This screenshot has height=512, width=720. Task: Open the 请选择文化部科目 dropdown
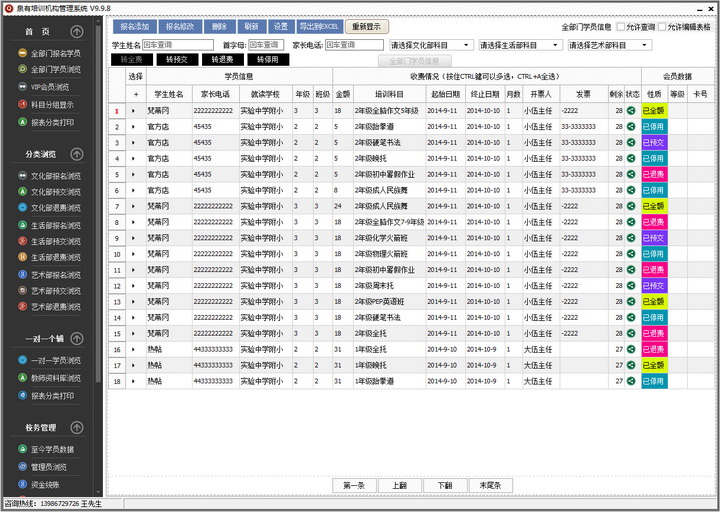[431, 45]
